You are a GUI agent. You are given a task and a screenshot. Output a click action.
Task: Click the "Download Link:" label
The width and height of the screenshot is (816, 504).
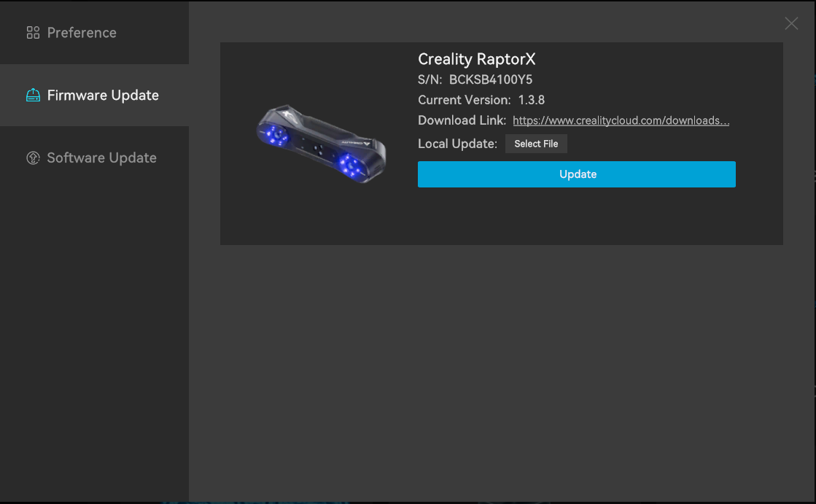[x=462, y=121]
